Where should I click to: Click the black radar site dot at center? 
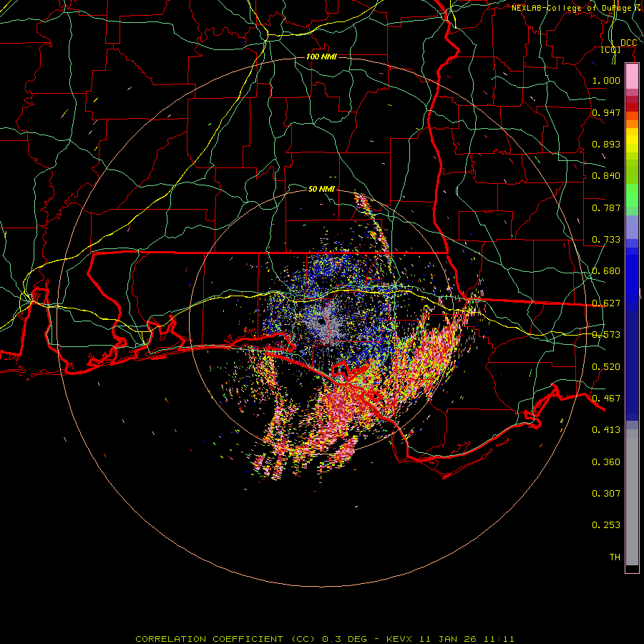[321, 321]
